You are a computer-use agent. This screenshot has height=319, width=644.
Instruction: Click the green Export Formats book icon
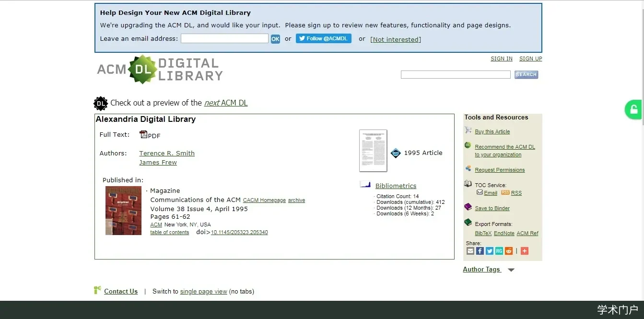(468, 222)
